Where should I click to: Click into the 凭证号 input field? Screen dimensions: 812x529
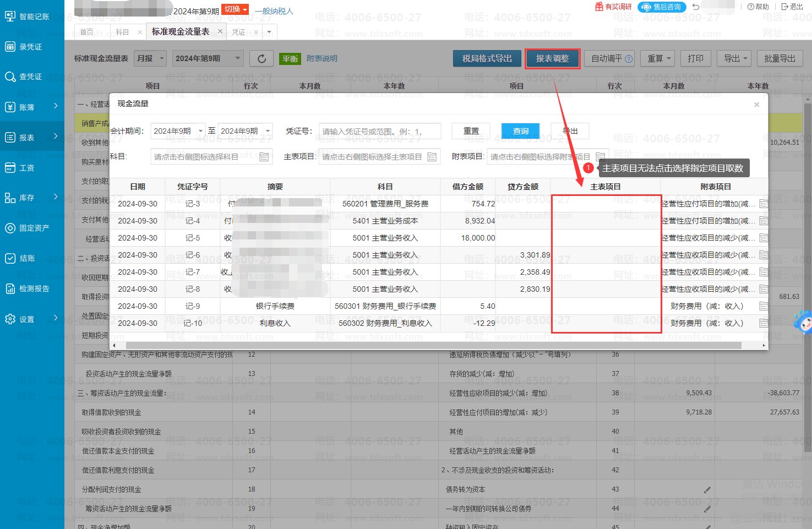point(379,132)
